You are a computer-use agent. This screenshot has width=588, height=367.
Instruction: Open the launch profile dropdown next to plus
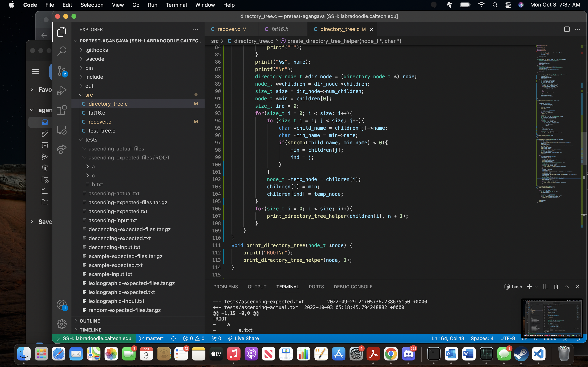(536, 287)
